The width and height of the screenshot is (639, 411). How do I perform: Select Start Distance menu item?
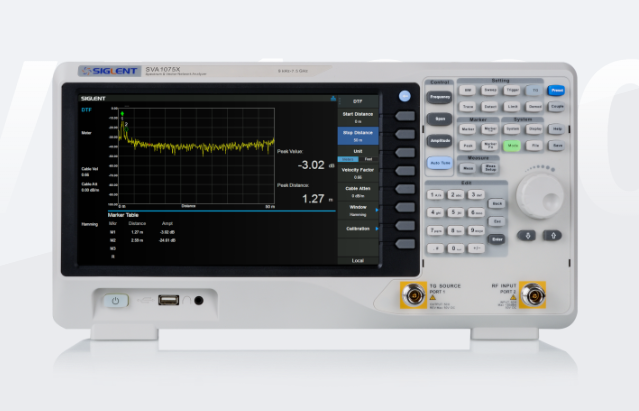(x=358, y=117)
